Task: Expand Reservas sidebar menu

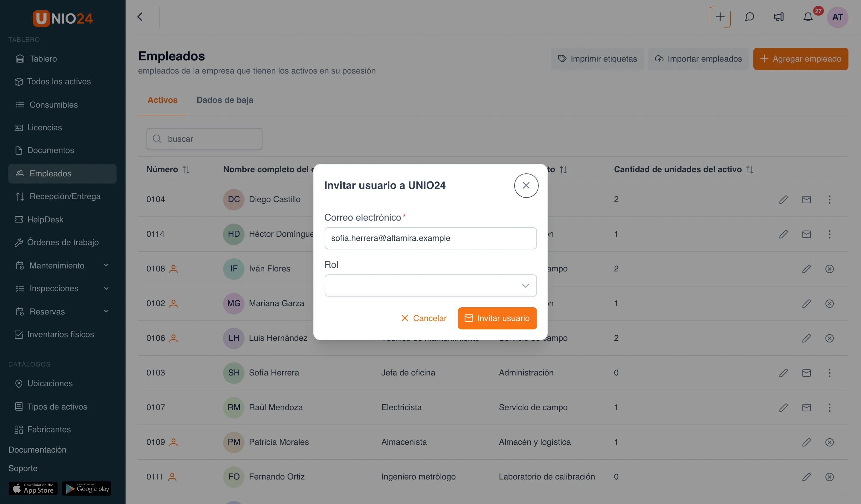Action: click(62, 311)
